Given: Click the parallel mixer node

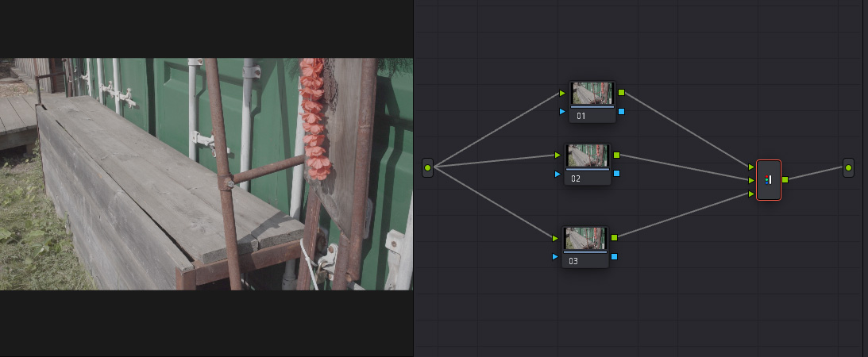Looking at the screenshot, I should [769, 179].
